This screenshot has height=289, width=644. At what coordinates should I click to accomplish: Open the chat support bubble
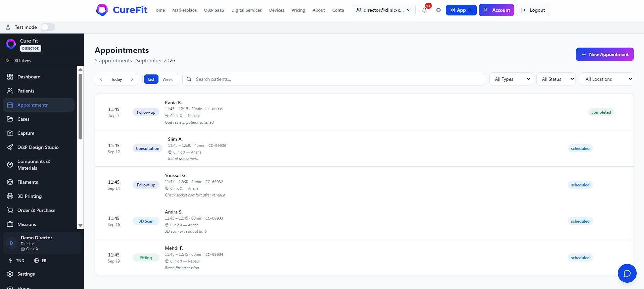click(627, 273)
